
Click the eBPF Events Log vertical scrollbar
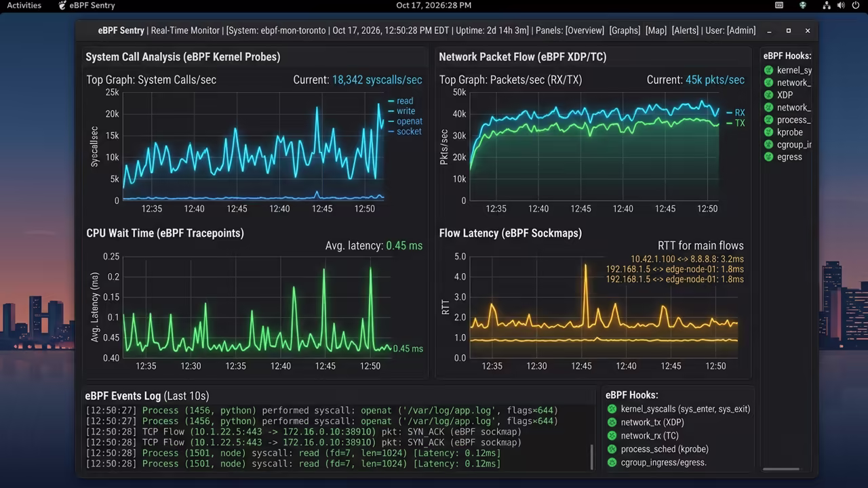point(592,457)
